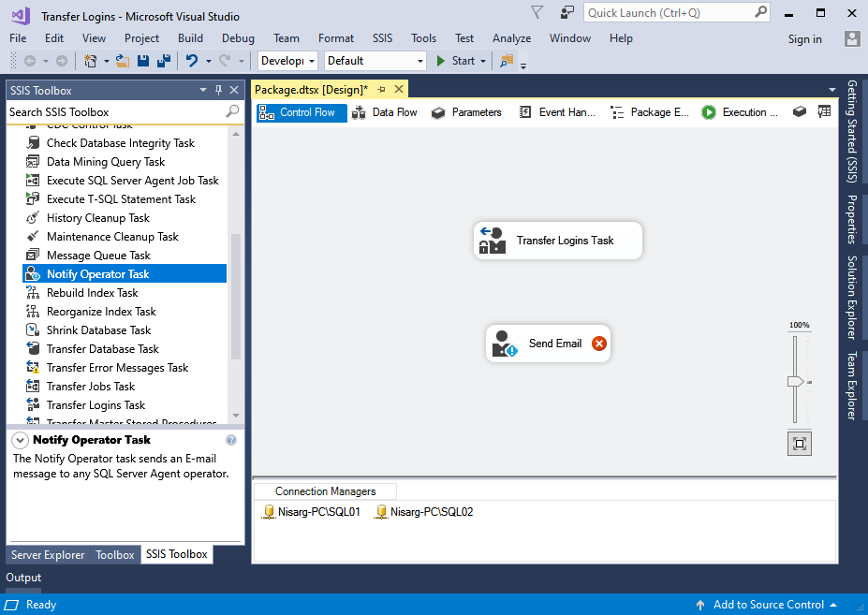Switch to the Data Flow tab
The image size is (868, 615).
tap(385, 112)
